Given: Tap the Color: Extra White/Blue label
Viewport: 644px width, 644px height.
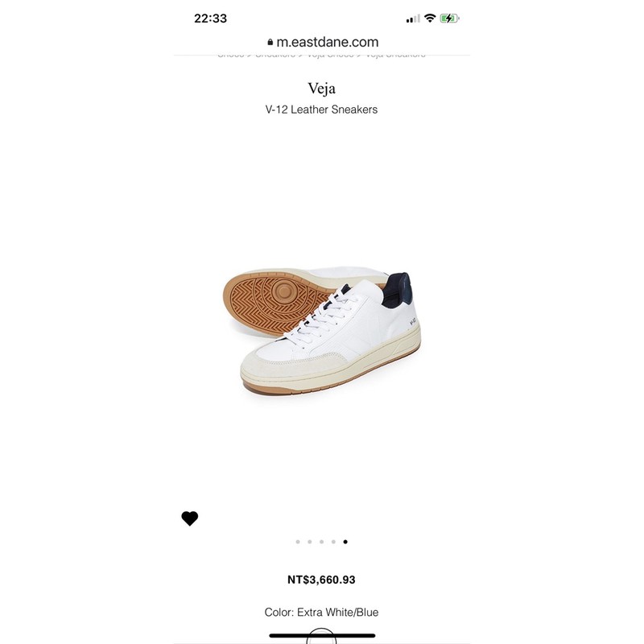Looking at the screenshot, I should tap(321, 612).
